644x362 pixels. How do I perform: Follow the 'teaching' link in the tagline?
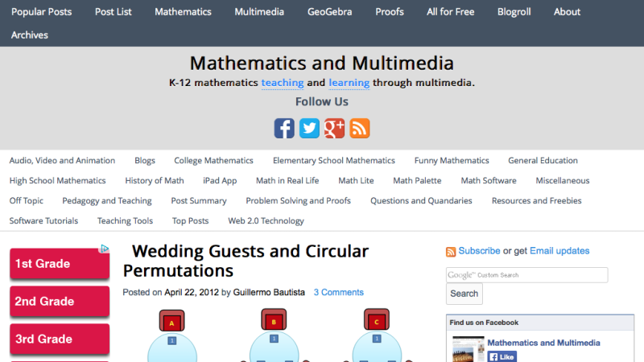pyautogui.click(x=283, y=83)
